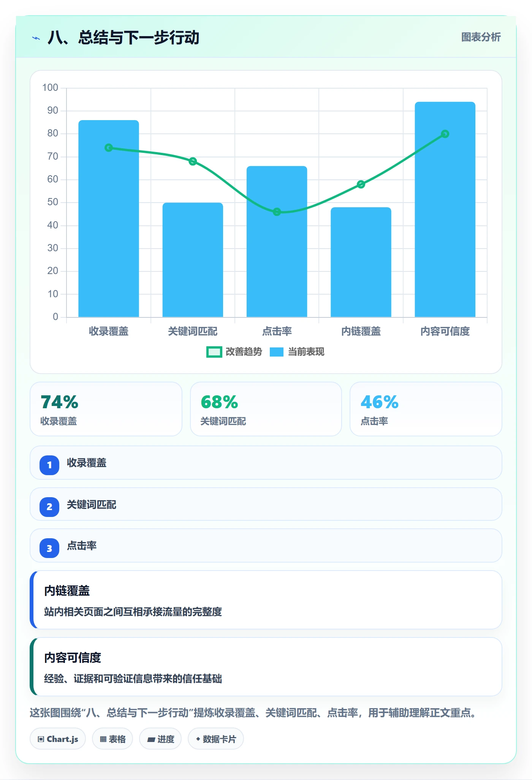Click the 数据卡片 tag chip
This screenshot has height=780, width=532.
tap(216, 739)
